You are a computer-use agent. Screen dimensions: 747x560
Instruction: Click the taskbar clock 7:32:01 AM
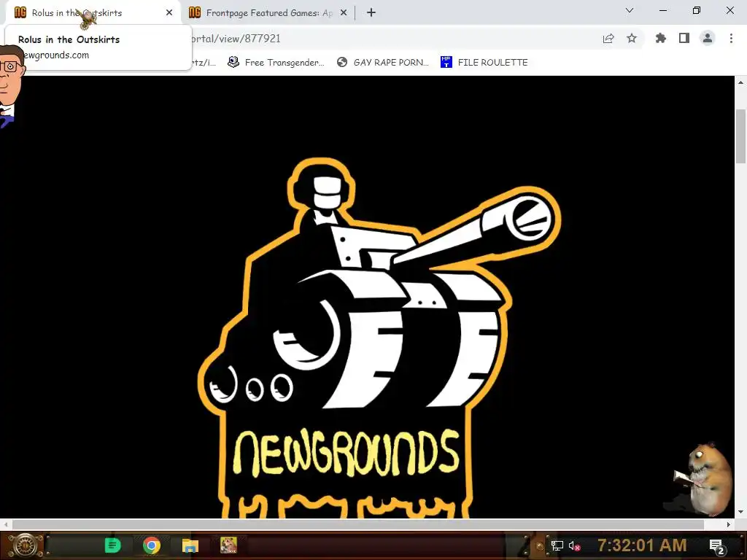[x=642, y=545]
